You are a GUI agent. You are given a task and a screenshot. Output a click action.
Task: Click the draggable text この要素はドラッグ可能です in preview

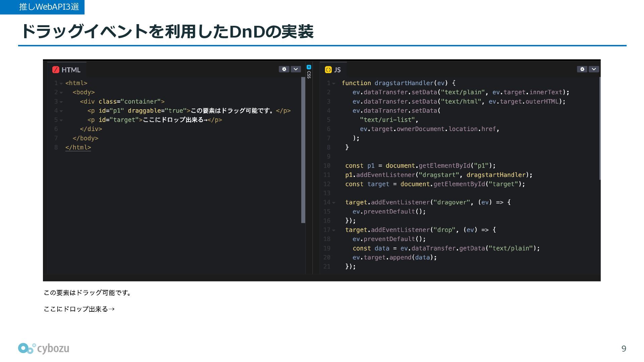click(87, 293)
